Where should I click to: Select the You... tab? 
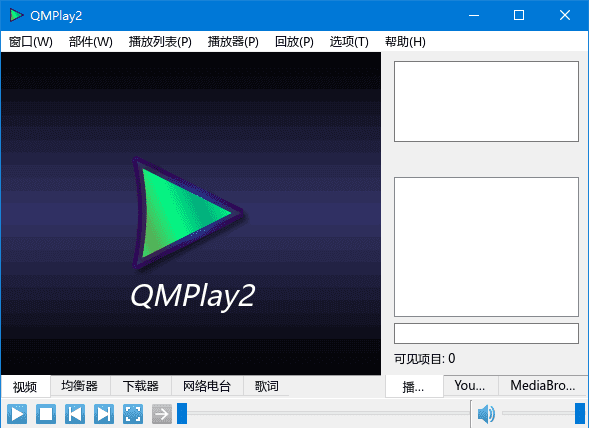tap(470, 386)
